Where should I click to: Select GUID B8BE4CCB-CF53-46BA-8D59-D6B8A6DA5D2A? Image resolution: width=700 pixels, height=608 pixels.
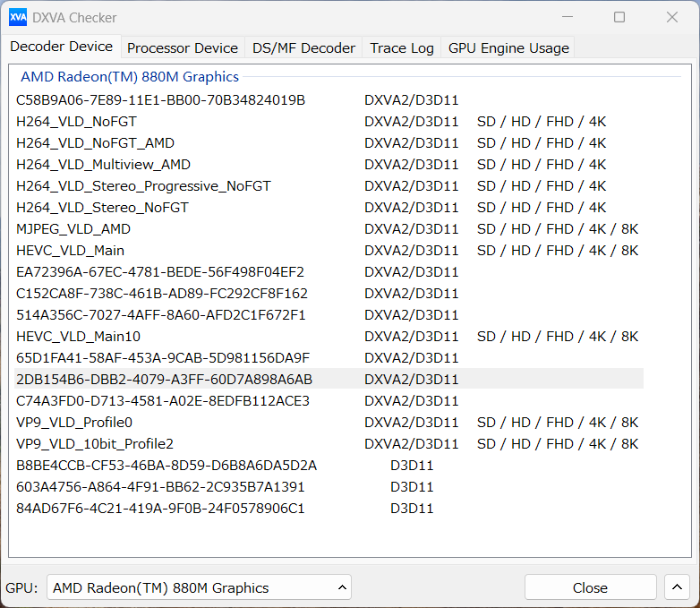[x=329, y=465]
